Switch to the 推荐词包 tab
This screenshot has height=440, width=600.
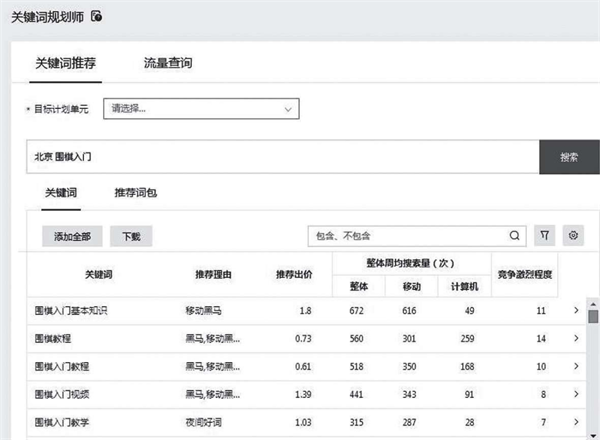coord(135,191)
